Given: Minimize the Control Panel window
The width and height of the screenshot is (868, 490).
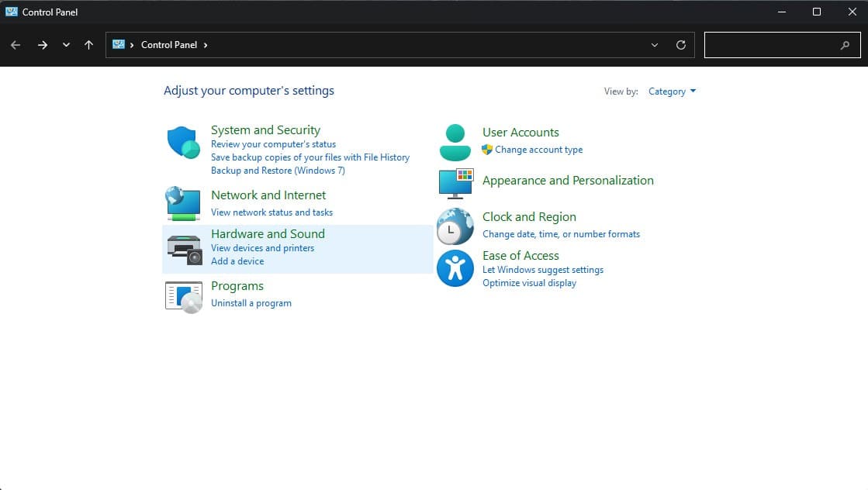Looking at the screenshot, I should (x=782, y=12).
